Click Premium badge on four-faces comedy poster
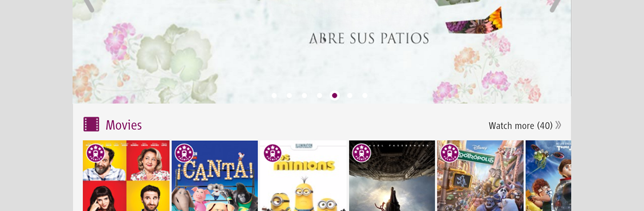This screenshot has width=644, height=211. (96, 153)
